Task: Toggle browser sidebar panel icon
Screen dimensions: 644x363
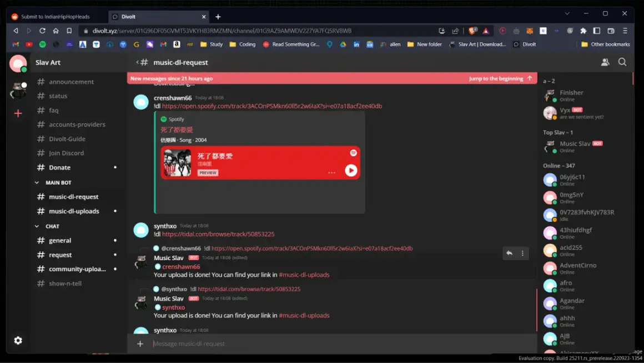Action: click(597, 31)
